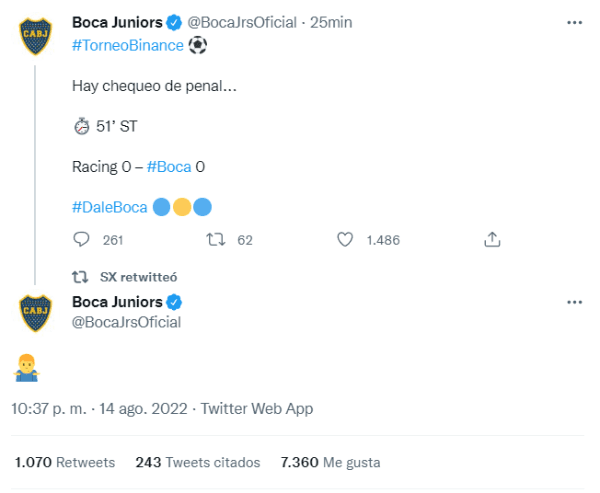The height and width of the screenshot is (493, 600).
Task: Click the Boca Juniors name on the first tweet
Action: (x=117, y=22)
